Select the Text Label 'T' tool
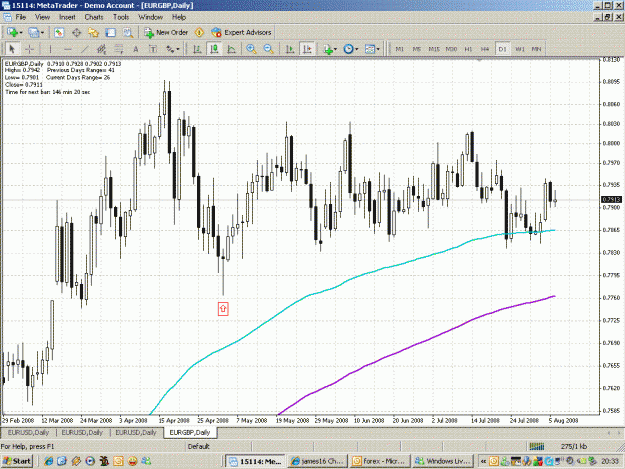This screenshot has width=625, height=469. tap(153, 49)
